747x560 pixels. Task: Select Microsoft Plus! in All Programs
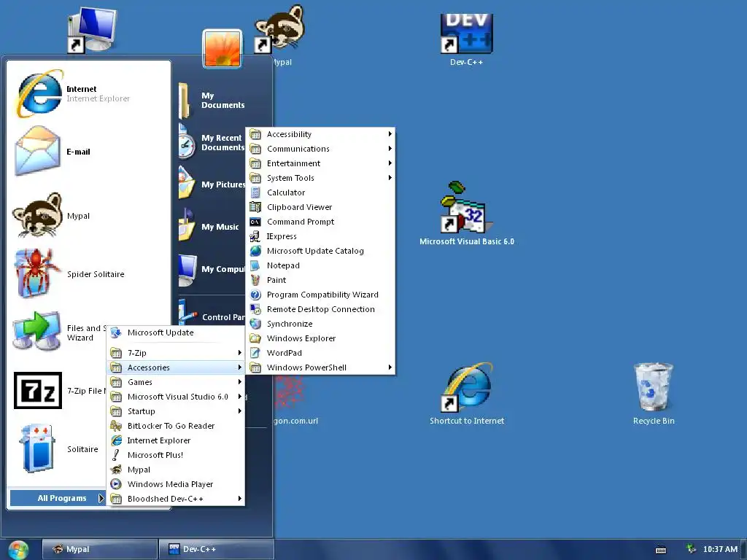point(176,455)
